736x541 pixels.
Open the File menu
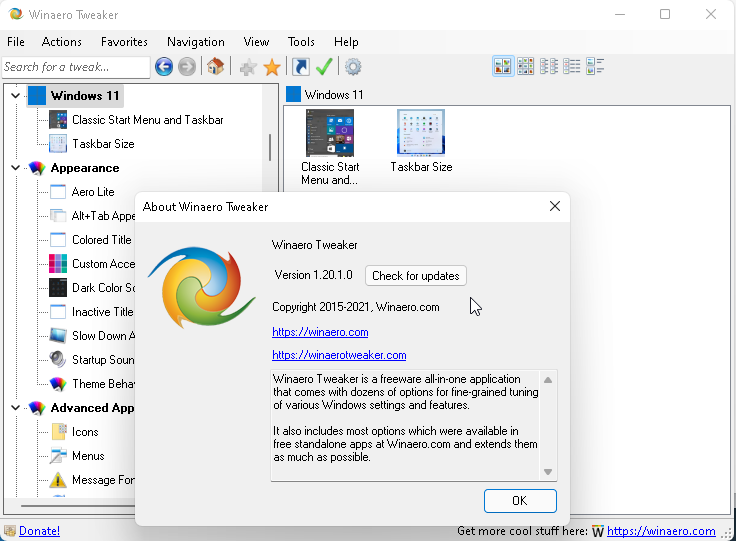click(16, 42)
